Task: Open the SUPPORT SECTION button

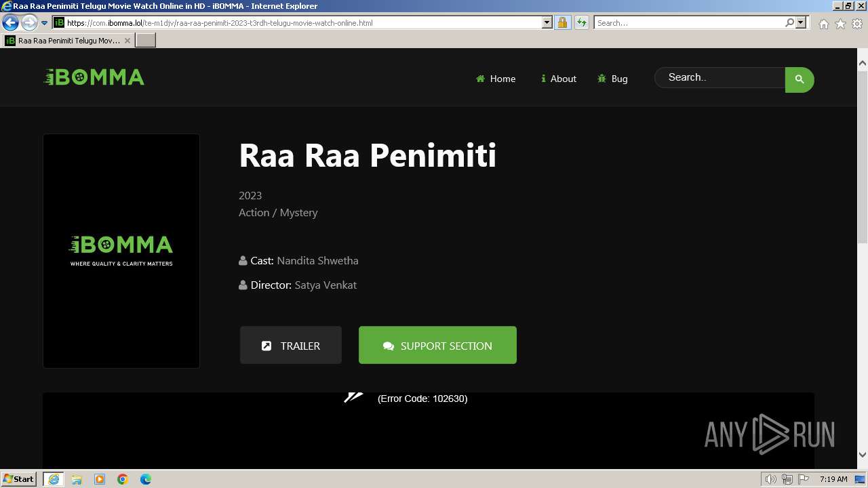Action: point(437,346)
